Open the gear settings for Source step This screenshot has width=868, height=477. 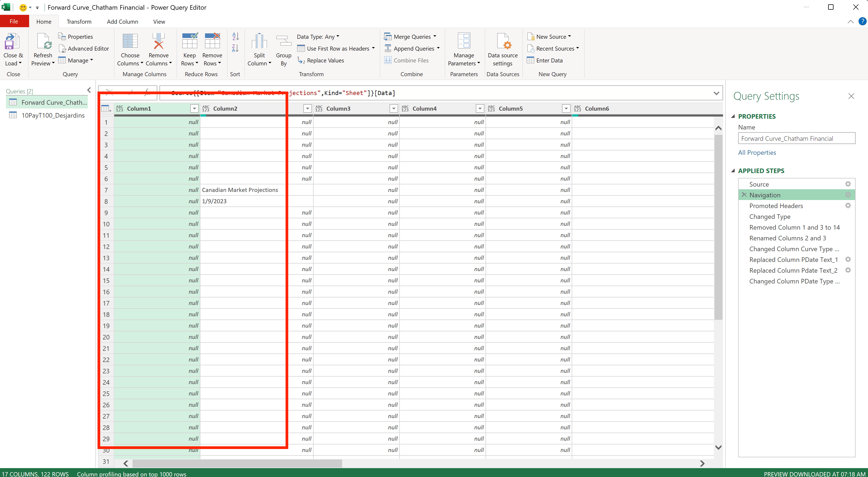848,184
